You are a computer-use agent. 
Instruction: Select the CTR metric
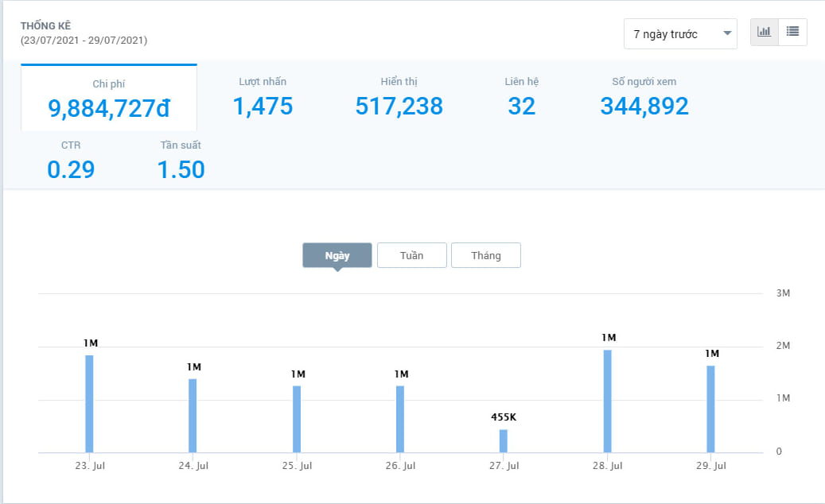(x=71, y=161)
